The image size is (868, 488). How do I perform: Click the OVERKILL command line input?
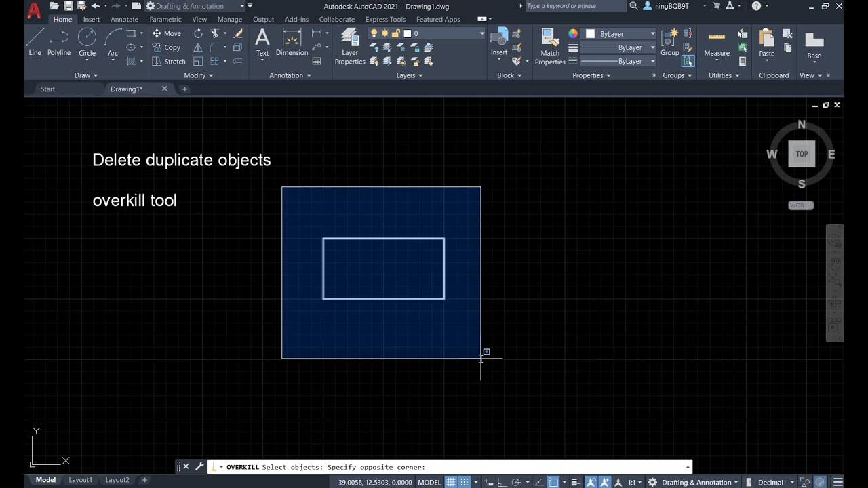[x=450, y=467]
